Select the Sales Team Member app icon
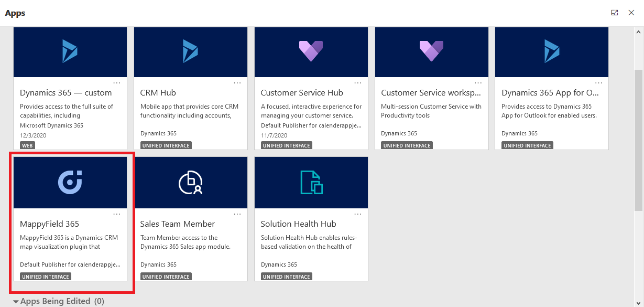Image resolution: width=644 pixels, height=307 pixels. 190,183
